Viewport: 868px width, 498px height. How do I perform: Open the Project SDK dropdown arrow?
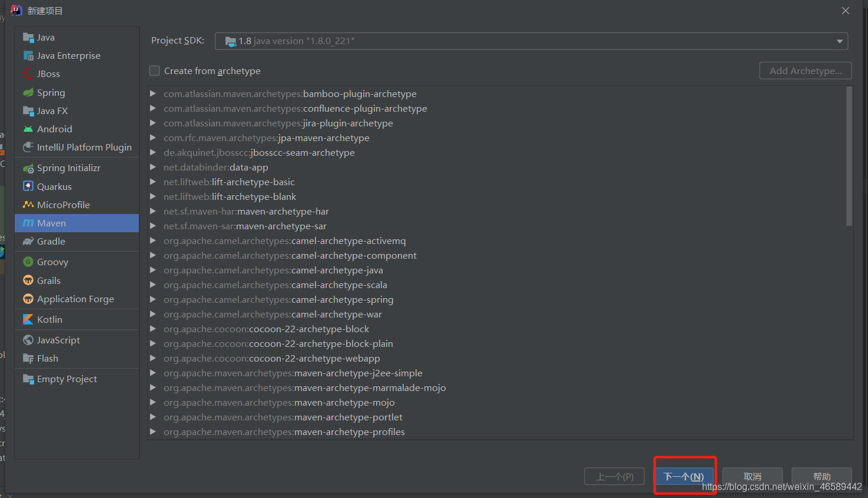click(x=840, y=41)
